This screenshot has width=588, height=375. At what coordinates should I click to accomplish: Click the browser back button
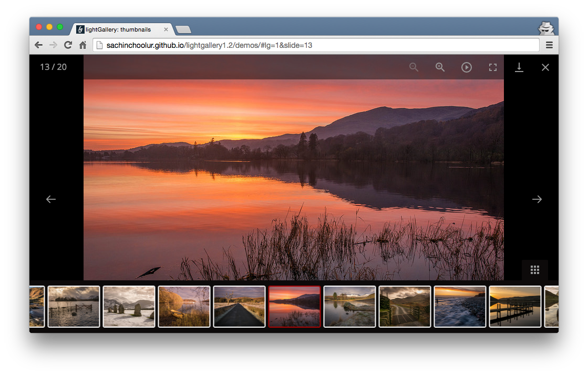click(38, 45)
